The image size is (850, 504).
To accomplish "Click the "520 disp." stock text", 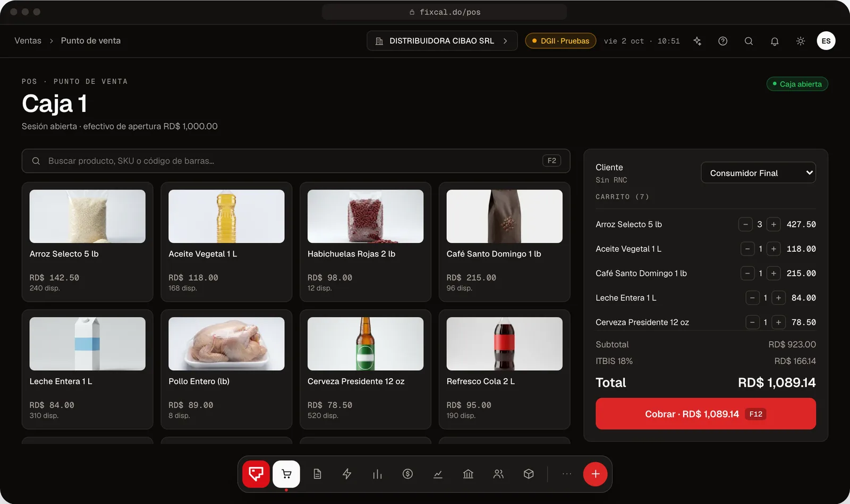I will pos(323,415).
